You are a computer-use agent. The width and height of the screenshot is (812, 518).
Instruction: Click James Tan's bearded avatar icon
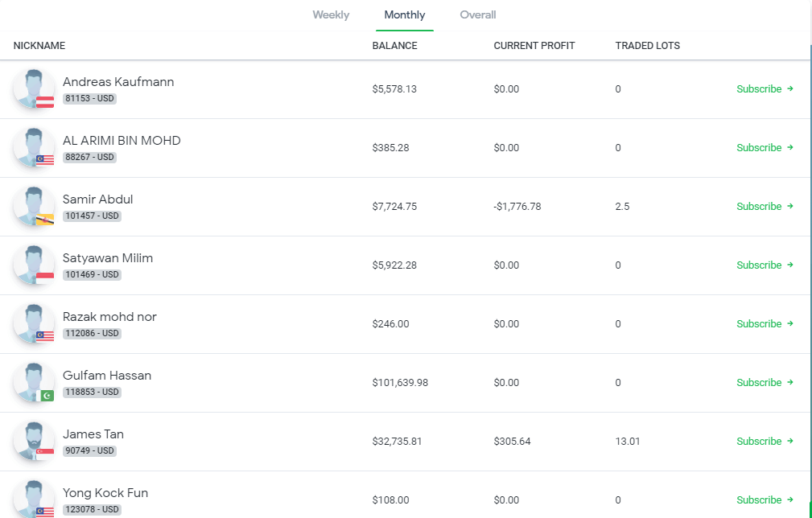(x=34, y=441)
